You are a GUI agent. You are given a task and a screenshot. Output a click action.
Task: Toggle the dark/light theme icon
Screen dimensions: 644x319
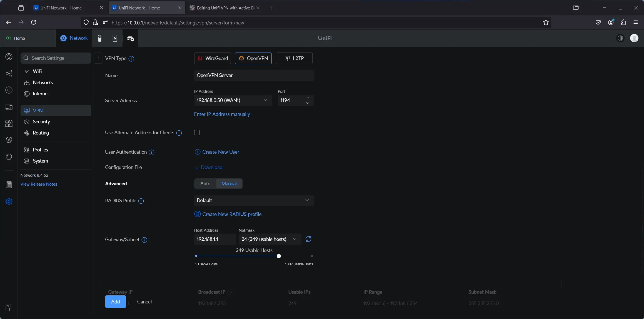pyautogui.click(x=620, y=38)
